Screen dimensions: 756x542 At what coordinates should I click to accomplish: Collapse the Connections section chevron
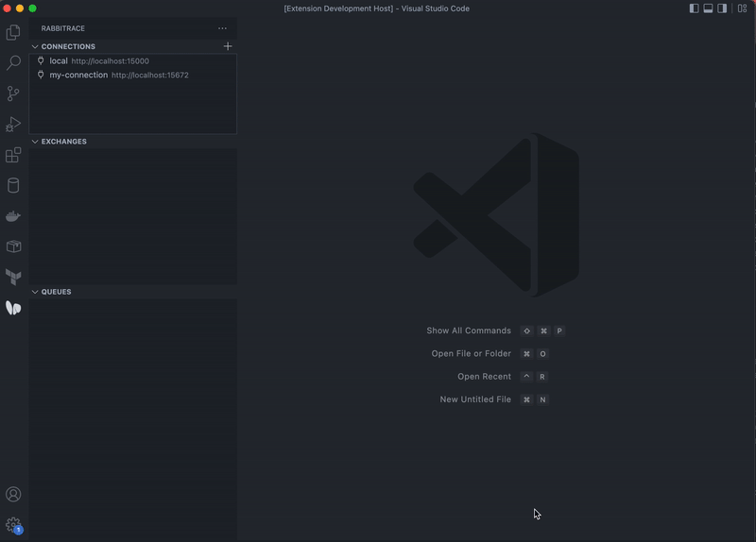pyautogui.click(x=35, y=46)
